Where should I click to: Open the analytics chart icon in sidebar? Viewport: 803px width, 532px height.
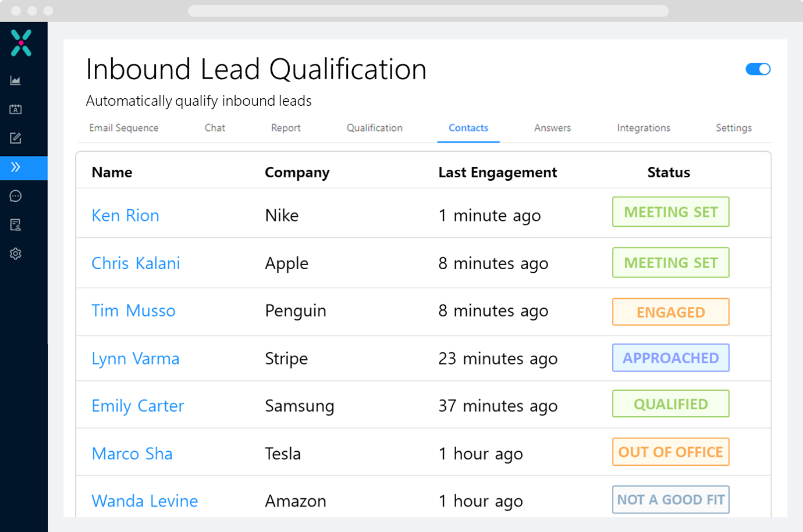[16, 80]
